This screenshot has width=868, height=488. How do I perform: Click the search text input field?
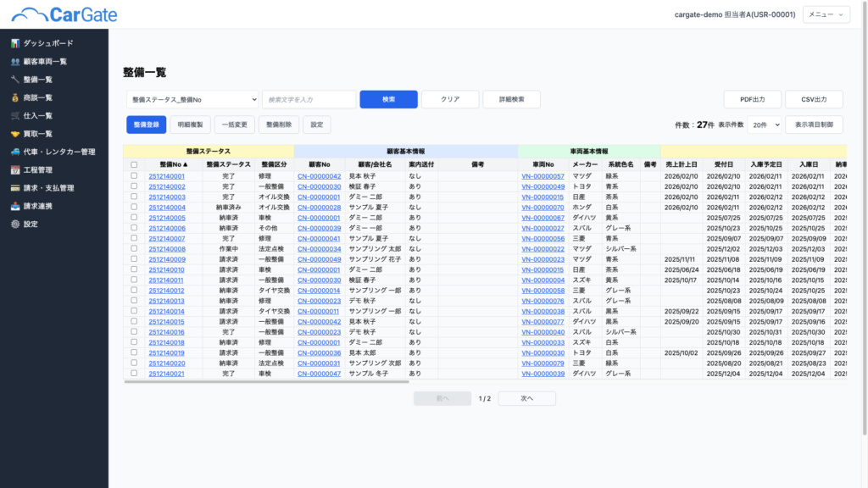(309, 99)
